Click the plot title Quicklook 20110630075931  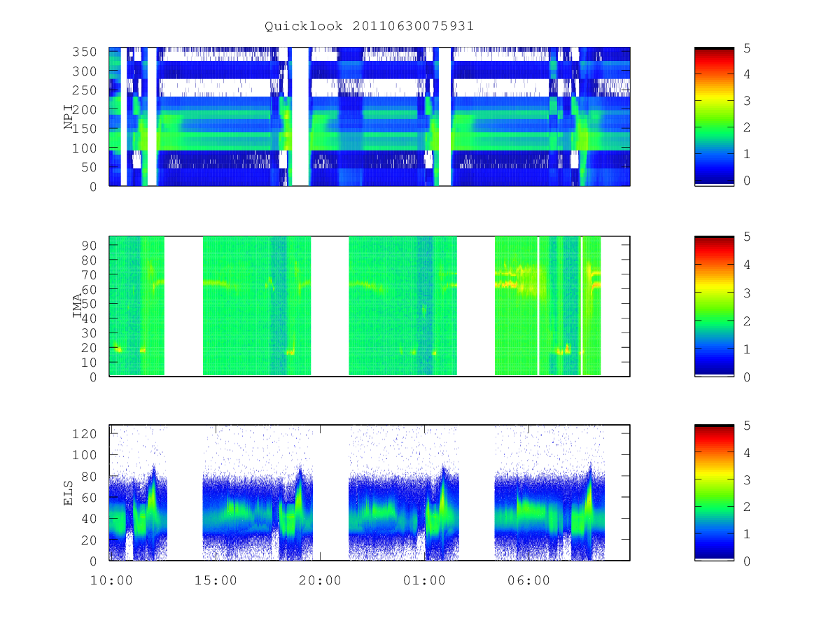(x=370, y=26)
